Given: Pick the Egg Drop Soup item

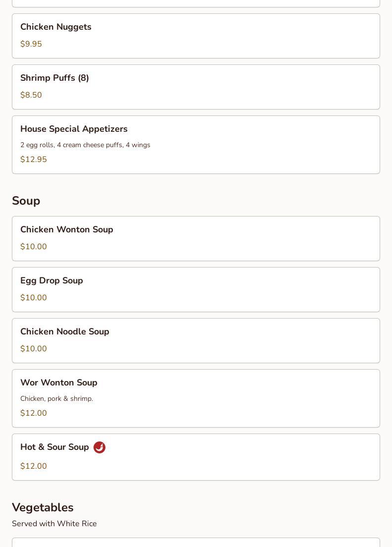Looking at the screenshot, I should (x=51, y=281).
